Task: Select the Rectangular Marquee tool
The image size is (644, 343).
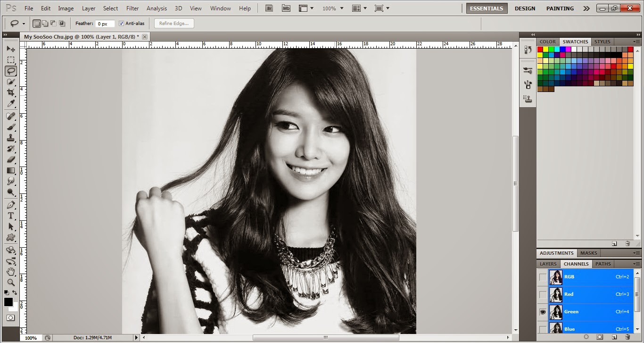Action: (10, 60)
